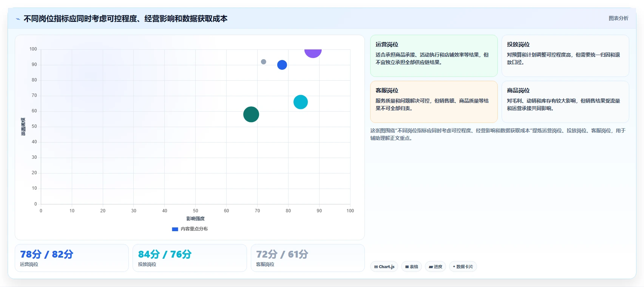Screen dimensions: 644x287
Task: Select the dark teal bubble on chart
Action: 251,114
